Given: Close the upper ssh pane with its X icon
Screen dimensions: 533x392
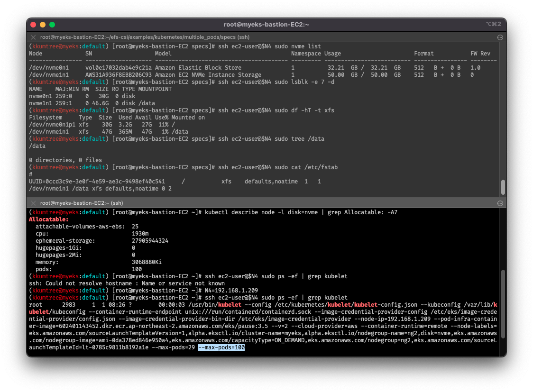Looking at the screenshot, I should [33, 37].
